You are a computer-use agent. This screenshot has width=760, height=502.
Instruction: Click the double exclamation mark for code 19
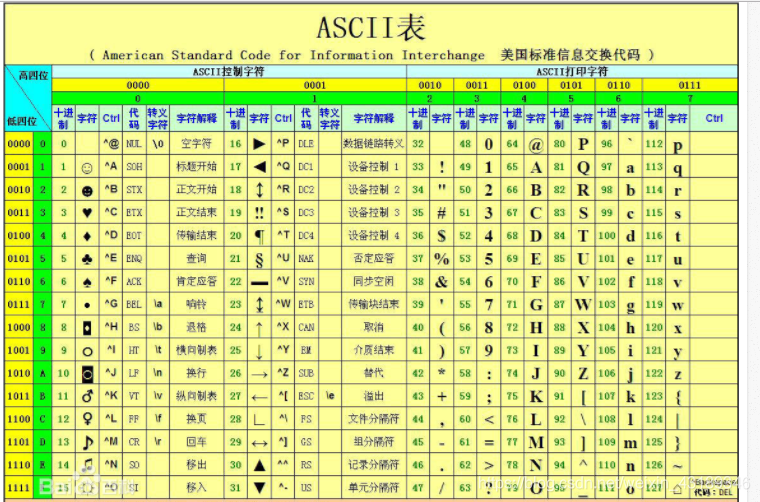[259, 213]
